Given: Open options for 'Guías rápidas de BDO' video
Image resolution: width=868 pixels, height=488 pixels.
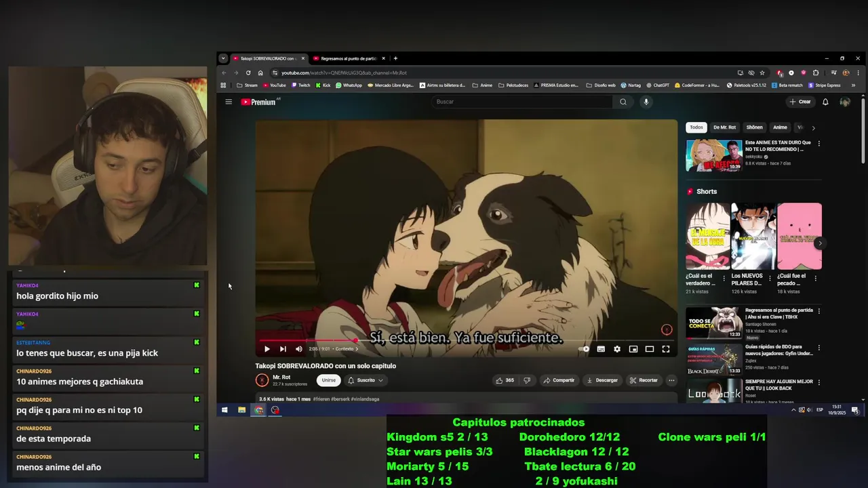Looking at the screenshot, I should click(818, 348).
